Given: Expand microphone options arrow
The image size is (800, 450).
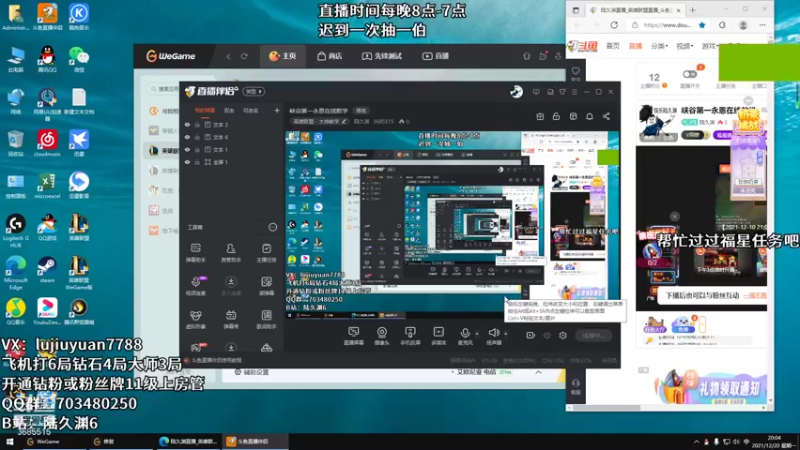Looking at the screenshot, I should point(477,334).
